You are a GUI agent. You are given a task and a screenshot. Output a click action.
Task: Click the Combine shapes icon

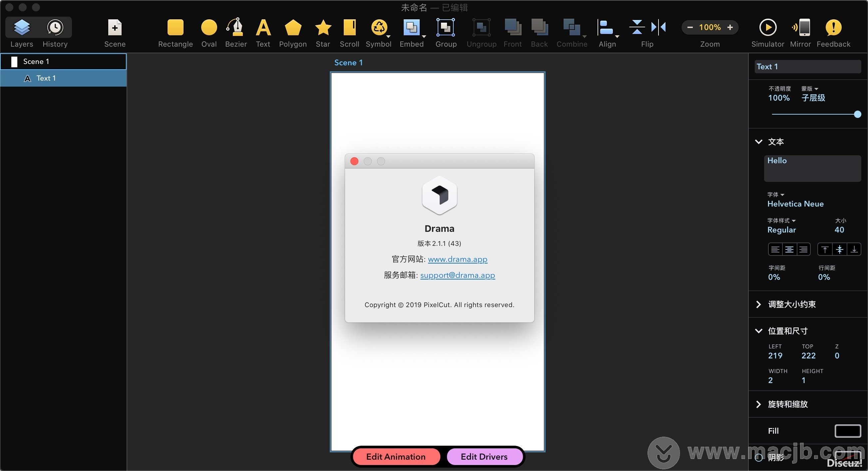[x=572, y=27]
